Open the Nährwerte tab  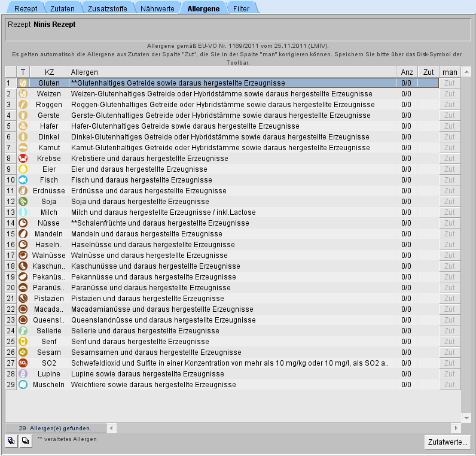(x=157, y=9)
